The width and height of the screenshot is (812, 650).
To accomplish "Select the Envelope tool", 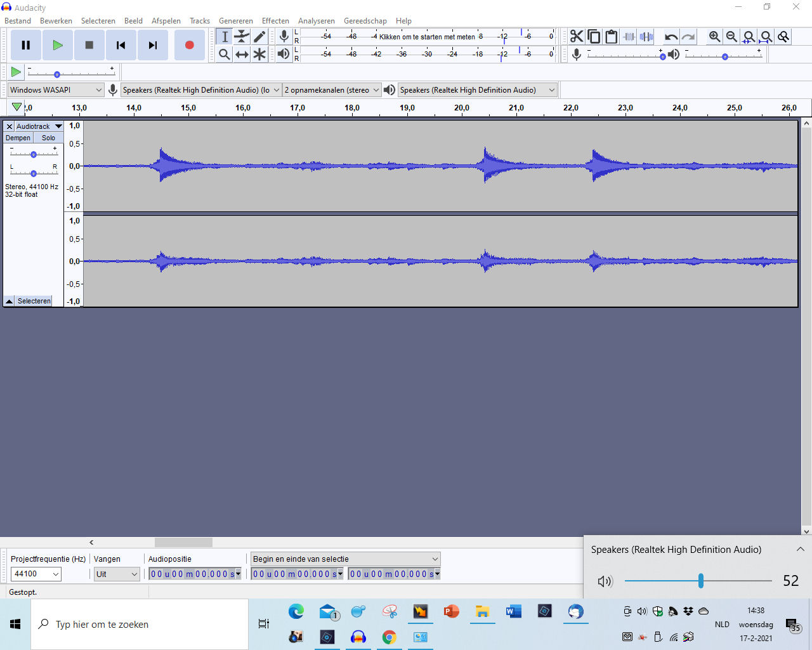I will (x=242, y=37).
